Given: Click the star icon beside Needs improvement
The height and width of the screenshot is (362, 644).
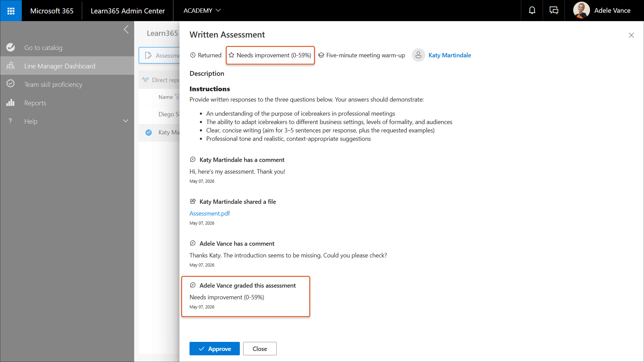Looking at the screenshot, I should coord(231,55).
